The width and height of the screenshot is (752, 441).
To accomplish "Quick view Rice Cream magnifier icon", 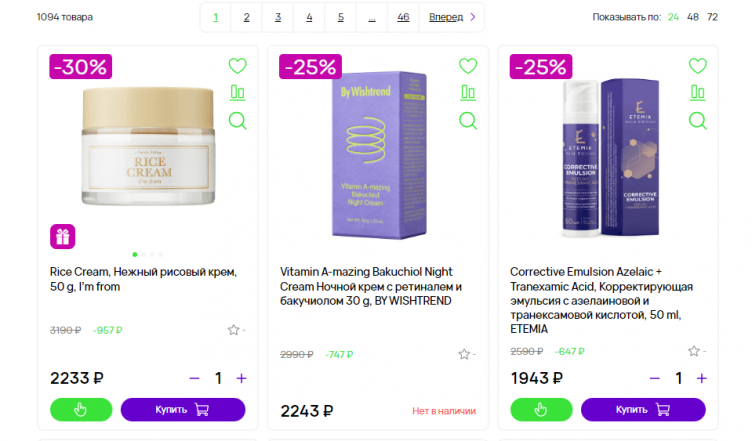I will pyautogui.click(x=237, y=121).
